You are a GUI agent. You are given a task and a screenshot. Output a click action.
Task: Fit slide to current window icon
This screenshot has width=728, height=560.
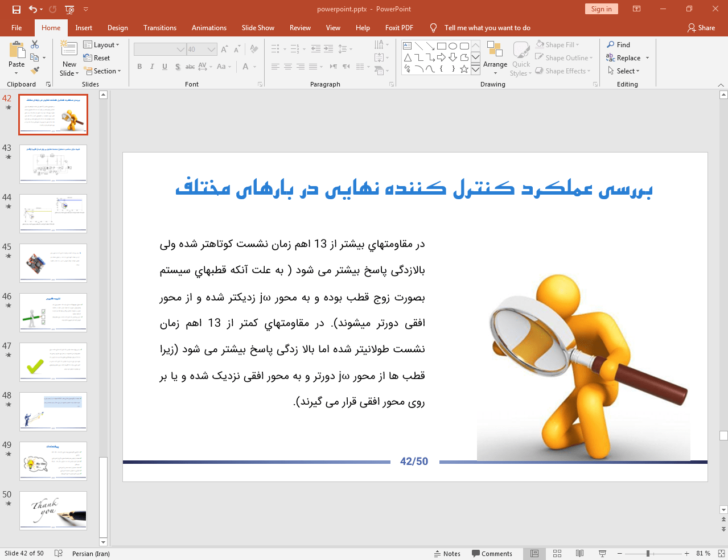coord(721,553)
